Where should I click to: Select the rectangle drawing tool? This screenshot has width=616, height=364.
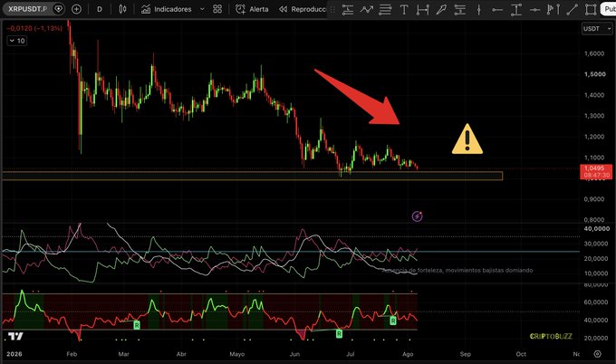[x=591, y=9]
